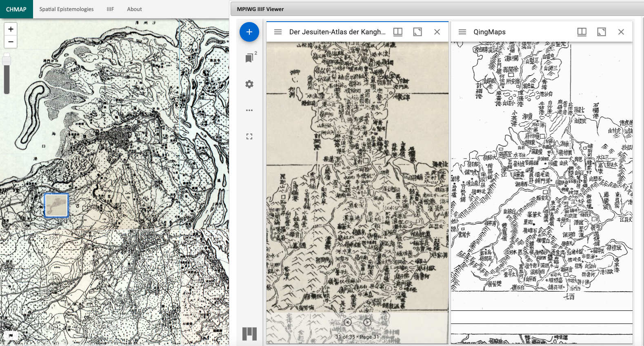Viewport: 644px width, 346px height.
Task: Select the QingMaps window title
Action: point(489,32)
